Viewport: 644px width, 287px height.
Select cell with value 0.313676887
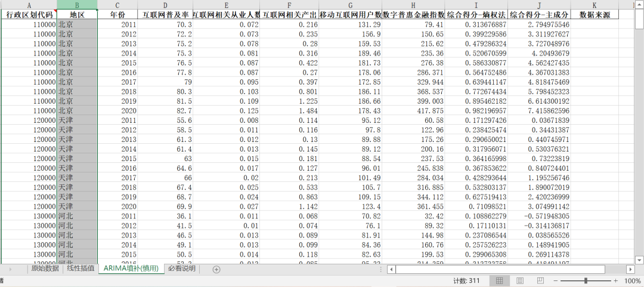pyautogui.click(x=476, y=24)
